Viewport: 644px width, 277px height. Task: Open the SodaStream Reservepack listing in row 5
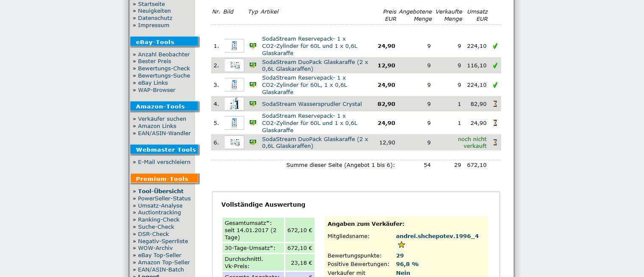tap(309, 123)
